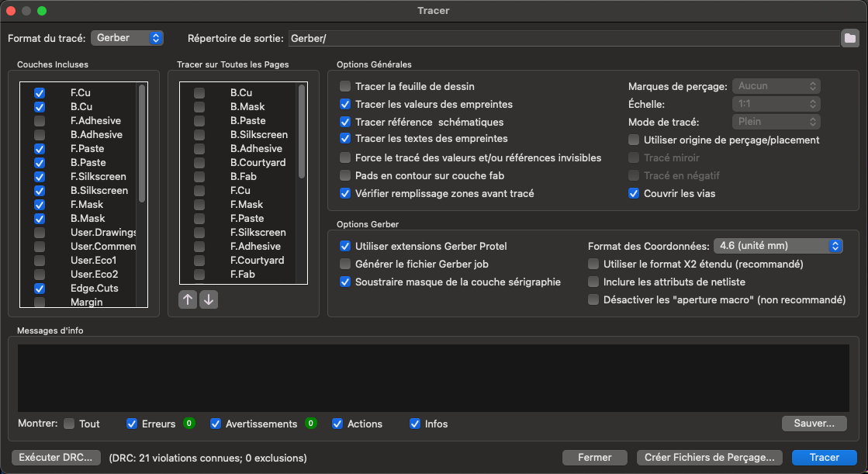Enable the User.Eco1 layer checkbox
This screenshot has width=868, height=474.
click(40, 260)
